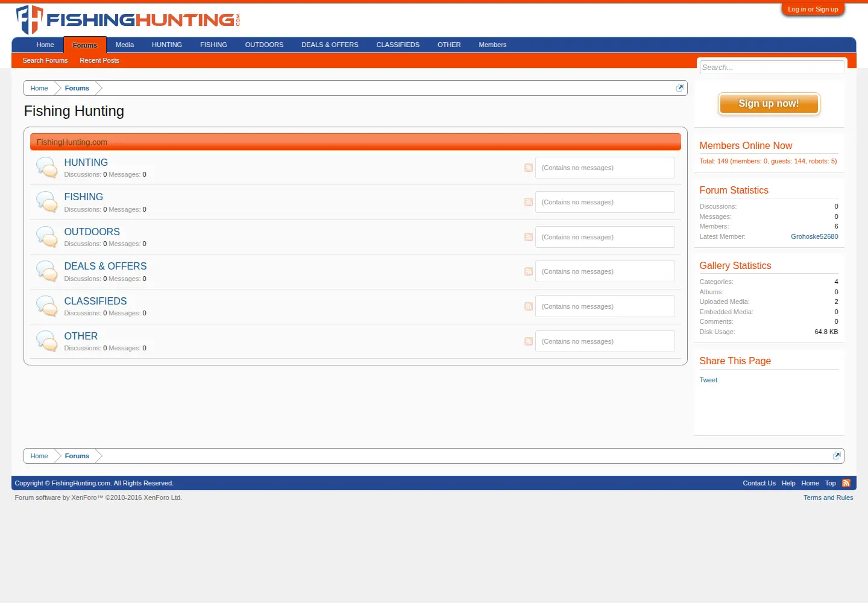
Task: Click Top link in footer
Action: [831, 483]
